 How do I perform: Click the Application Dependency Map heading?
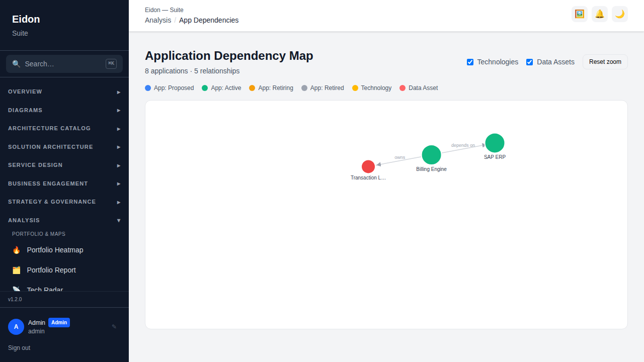point(229,56)
